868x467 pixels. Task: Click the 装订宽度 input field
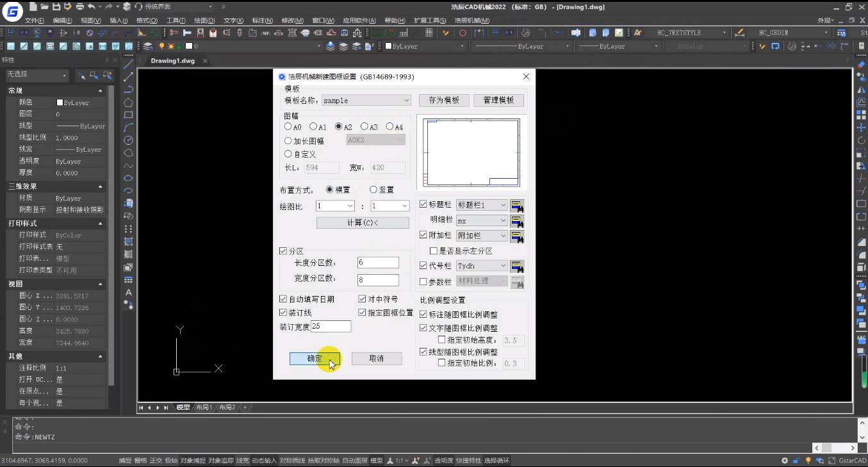[x=331, y=327]
